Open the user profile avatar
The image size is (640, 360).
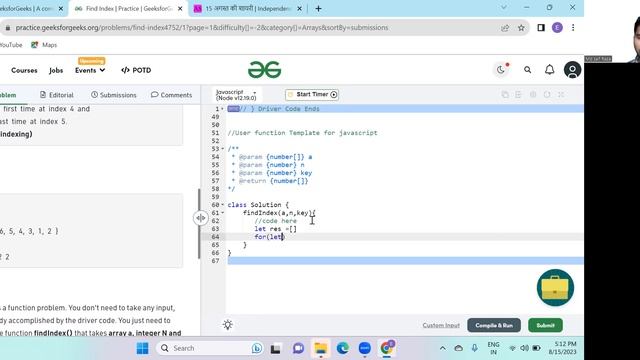tap(572, 70)
